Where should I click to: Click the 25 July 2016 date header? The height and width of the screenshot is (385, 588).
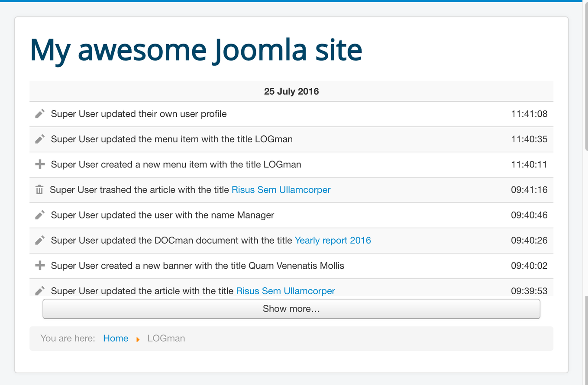point(291,91)
